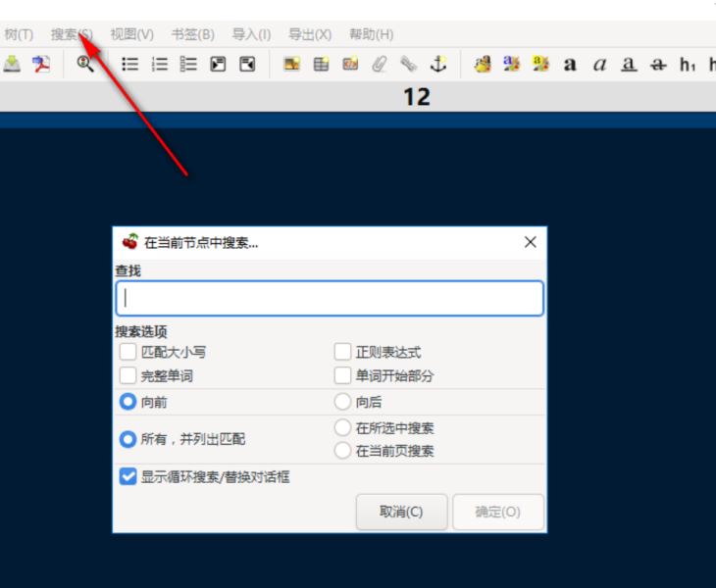Enable the 匹配大小写 checkbox

pyautogui.click(x=128, y=352)
